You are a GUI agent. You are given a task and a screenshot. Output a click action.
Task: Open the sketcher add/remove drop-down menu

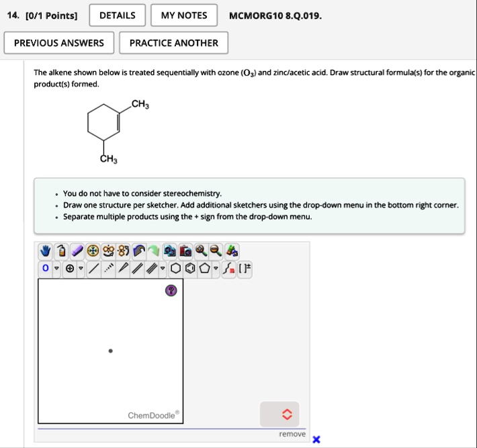tap(279, 414)
